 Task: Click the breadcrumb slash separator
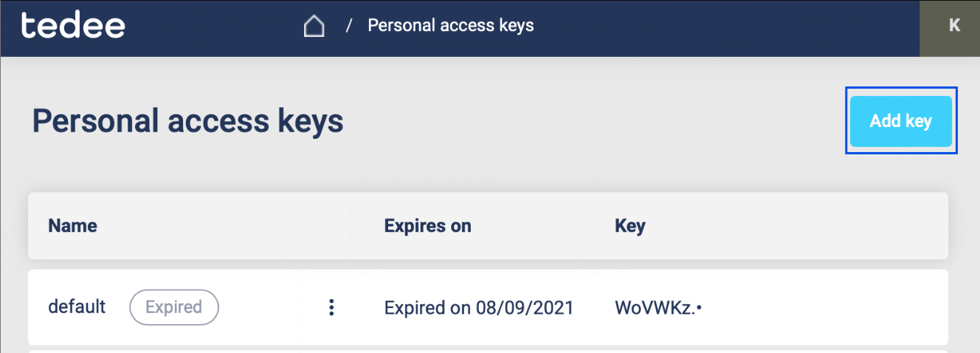click(348, 27)
